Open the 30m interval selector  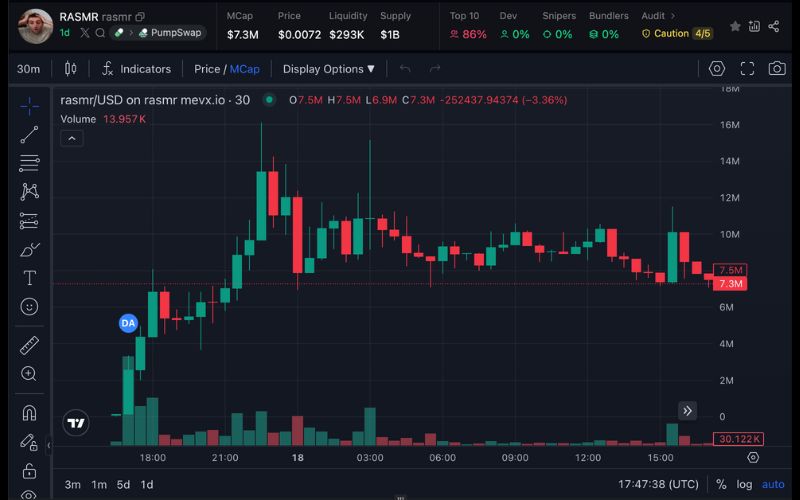pos(29,69)
